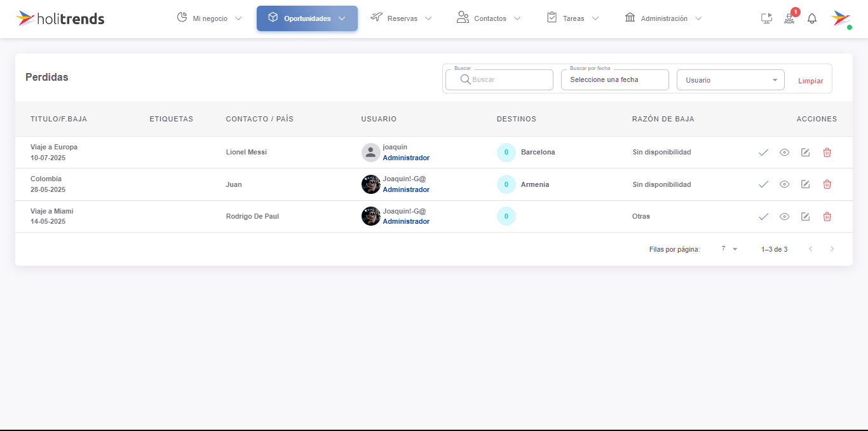Click the Viaje a Europa title
Screen dimensions: 868x431
[x=54, y=147]
